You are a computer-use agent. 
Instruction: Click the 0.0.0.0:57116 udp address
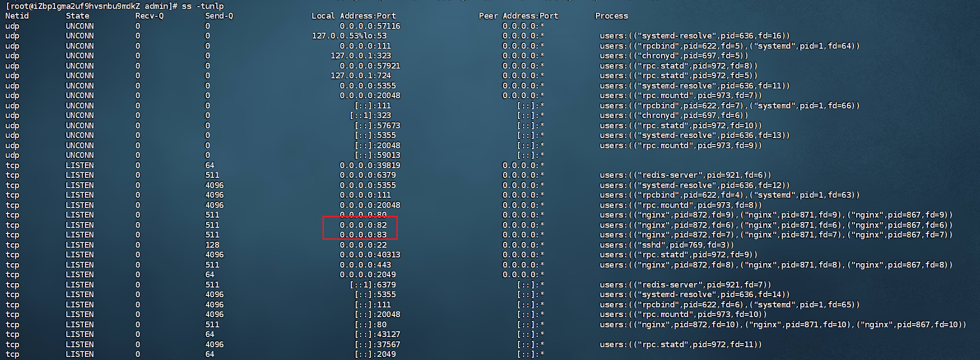(x=370, y=26)
